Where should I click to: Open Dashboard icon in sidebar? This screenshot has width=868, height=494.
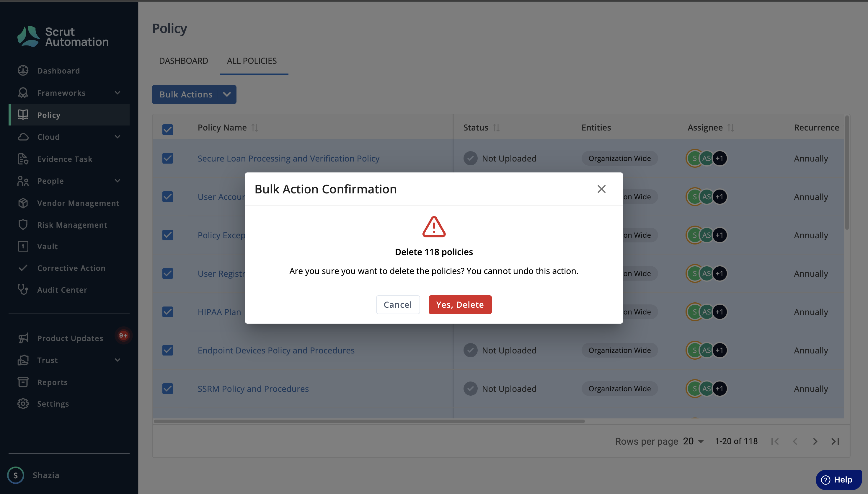point(23,71)
